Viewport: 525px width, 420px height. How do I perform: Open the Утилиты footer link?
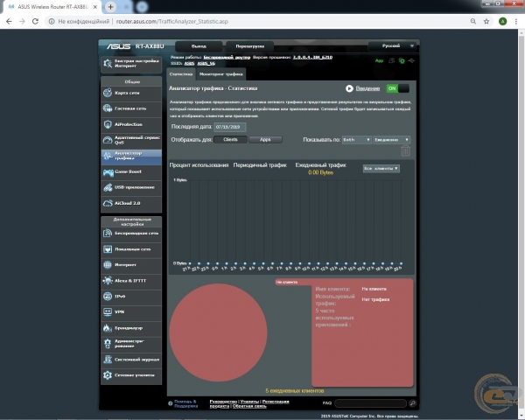coord(249,402)
